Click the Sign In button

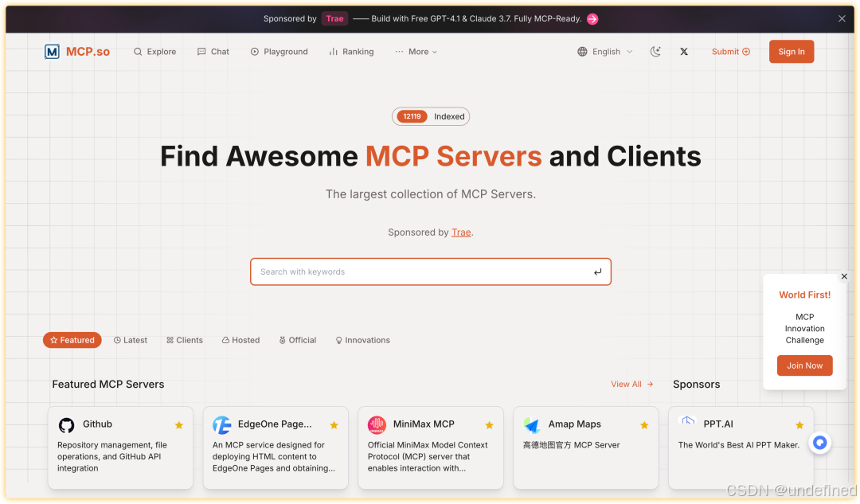click(792, 52)
